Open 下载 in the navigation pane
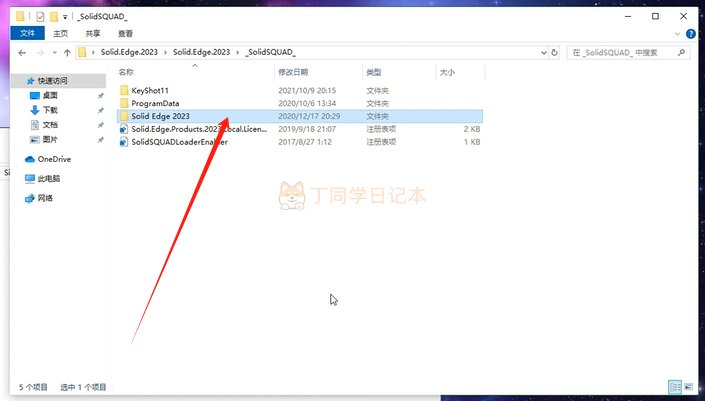 coord(50,110)
